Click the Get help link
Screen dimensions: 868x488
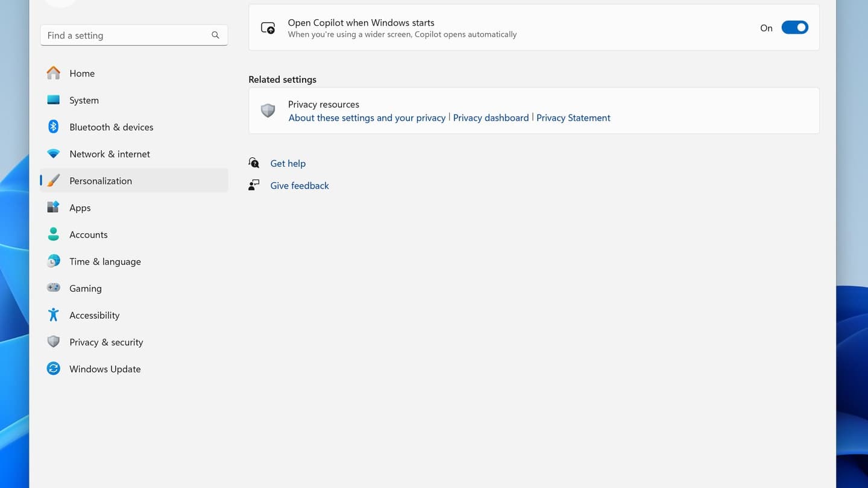[288, 163]
